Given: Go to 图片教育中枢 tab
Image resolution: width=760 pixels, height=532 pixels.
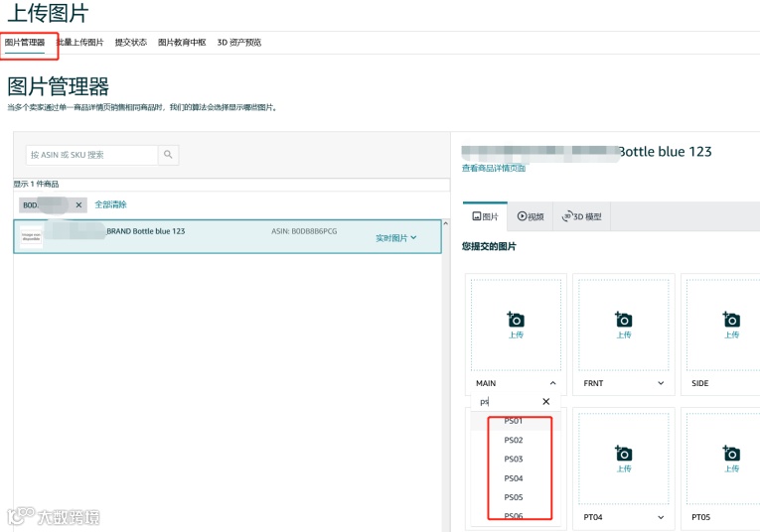Looking at the screenshot, I should pos(182,43).
